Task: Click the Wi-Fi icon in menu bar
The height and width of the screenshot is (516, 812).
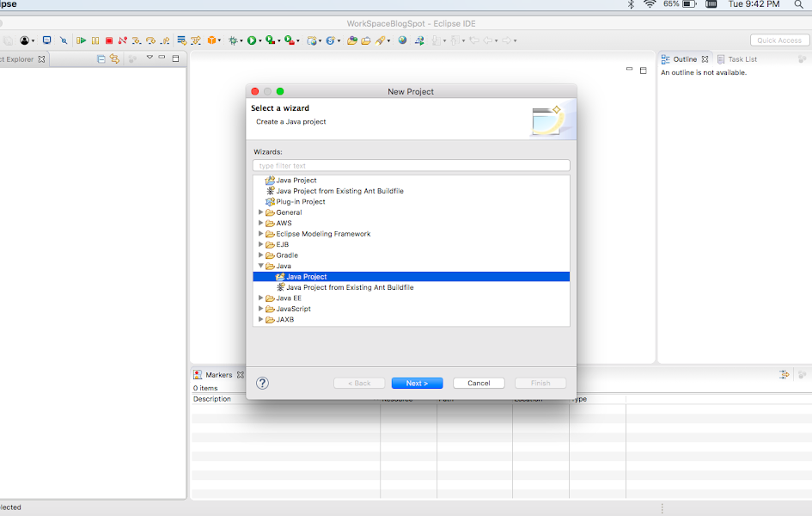Action: [650, 4]
